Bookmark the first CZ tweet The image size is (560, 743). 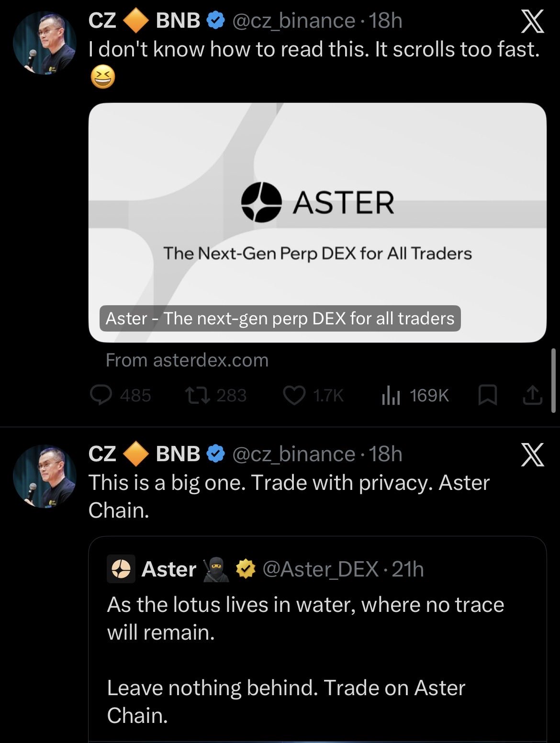point(488,395)
